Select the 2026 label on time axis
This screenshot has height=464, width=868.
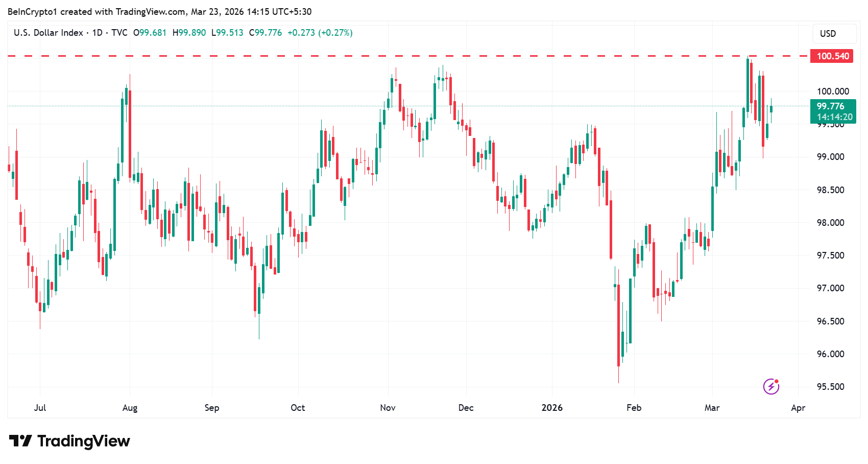[552, 408]
